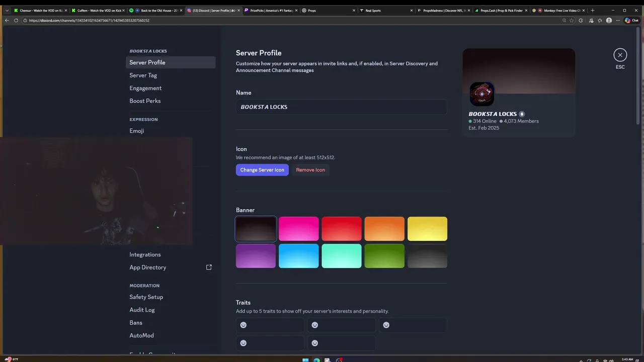
Task: Click the clock showing 1:43 AM
Action: coord(627,359)
